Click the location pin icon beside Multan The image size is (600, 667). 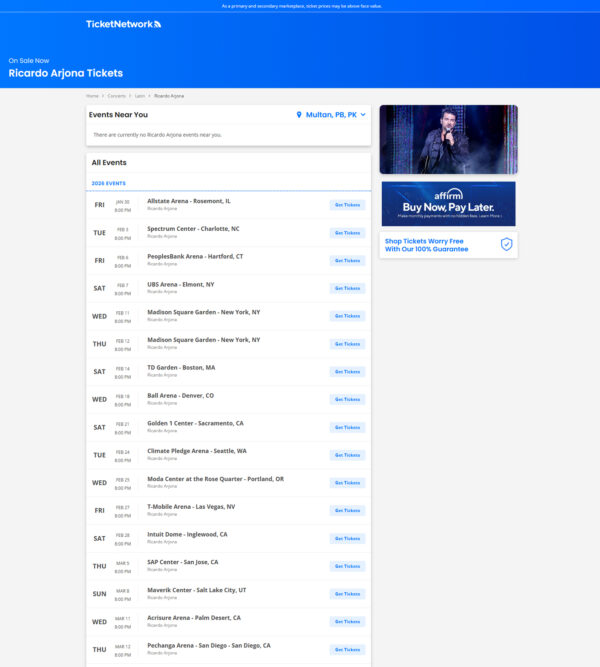click(x=299, y=115)
